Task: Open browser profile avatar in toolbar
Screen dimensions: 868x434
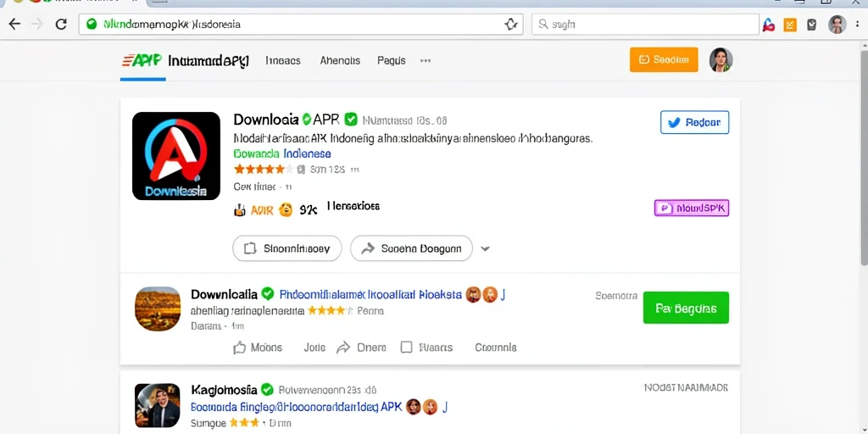Action: tap(837, 25)
